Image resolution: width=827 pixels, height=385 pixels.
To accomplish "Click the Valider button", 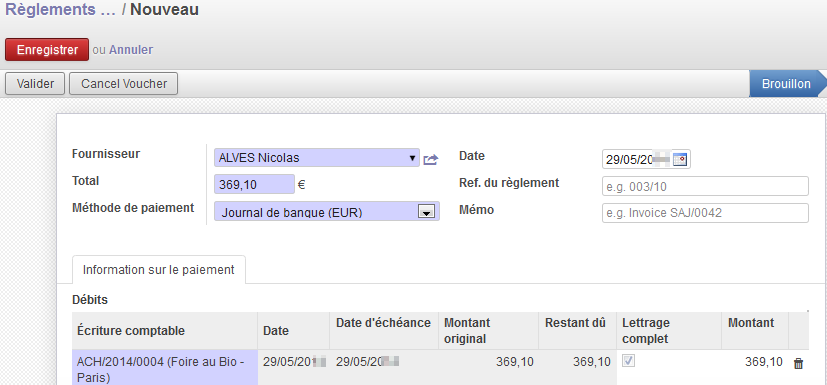I will coord(35,84).
